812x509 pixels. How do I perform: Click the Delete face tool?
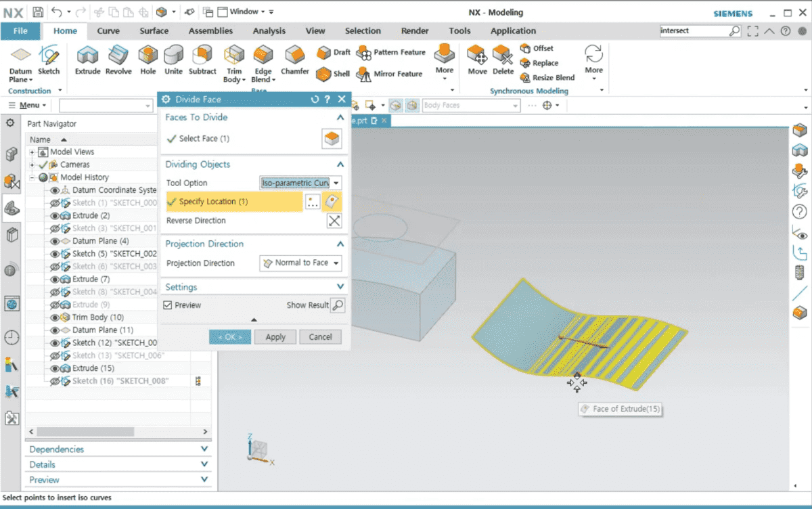[x=503, y=61]
